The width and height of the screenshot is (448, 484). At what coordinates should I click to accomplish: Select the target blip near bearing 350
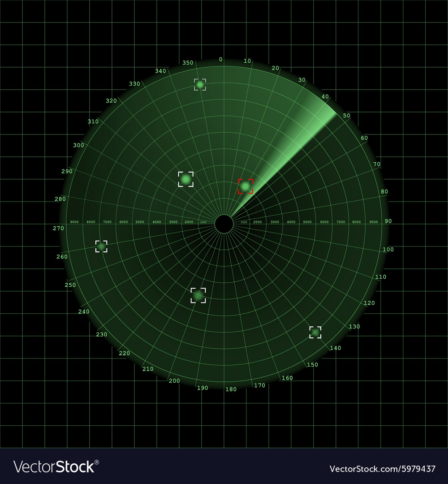[200, 85]
